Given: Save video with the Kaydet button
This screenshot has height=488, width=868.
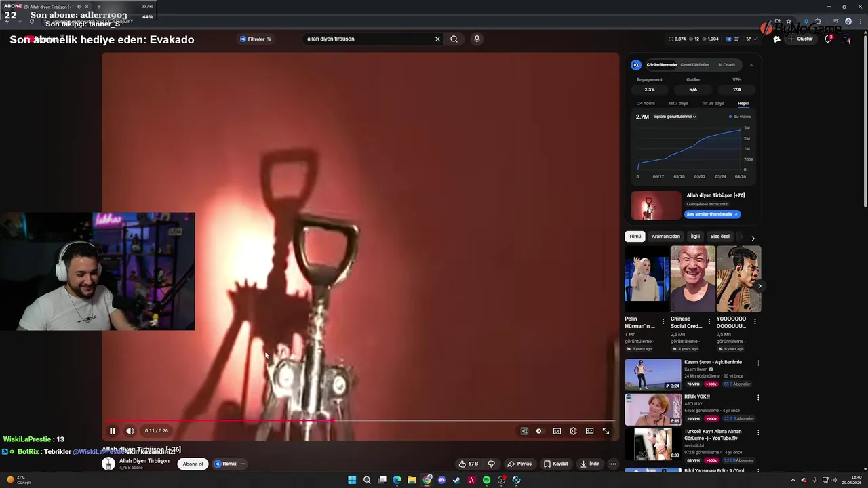Looking at the screenshot, I should 555,464.
